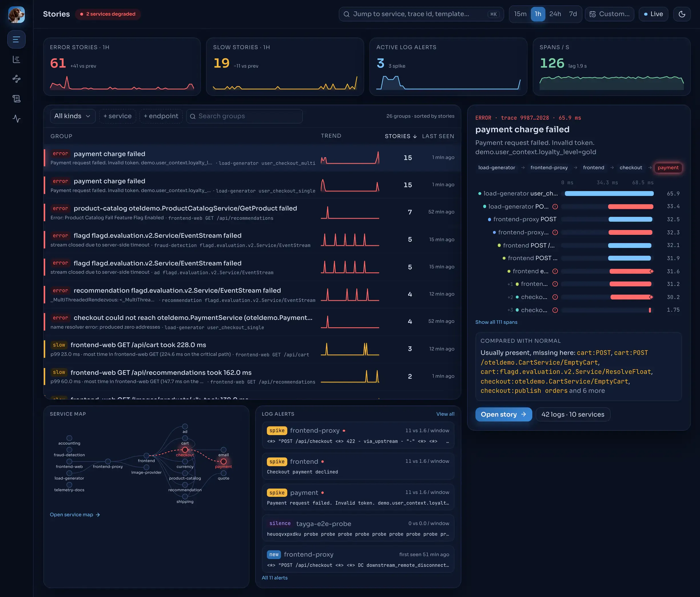This screenshot has height=597, width=700.
Task: Select the 24h time range
Action: point(555,14)
